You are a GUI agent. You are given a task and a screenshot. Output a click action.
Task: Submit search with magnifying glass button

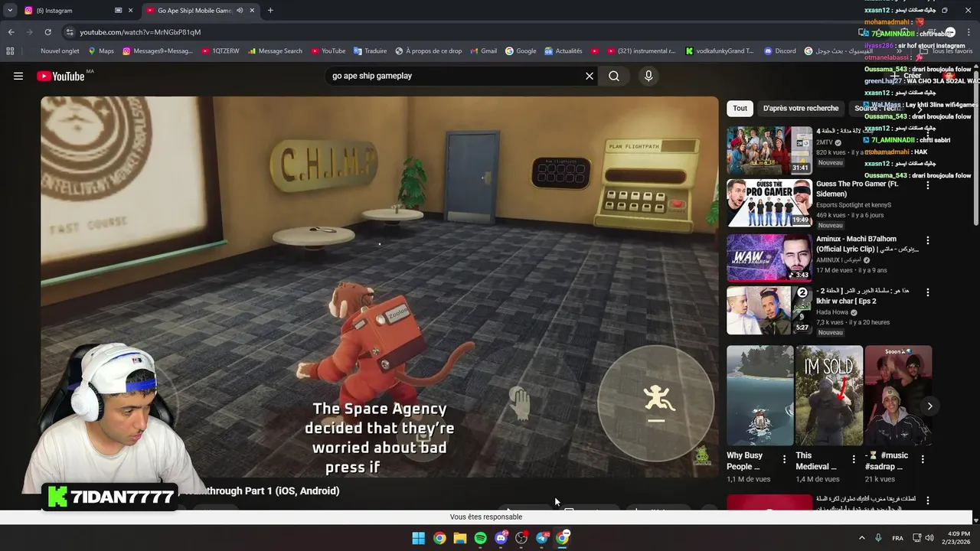coord(614,76)
